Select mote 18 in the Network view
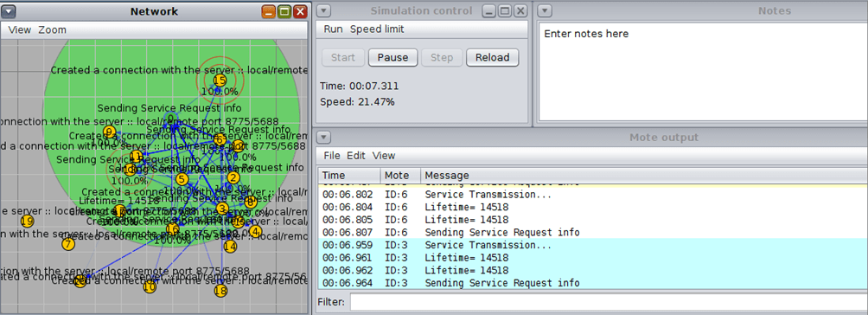The height and width of the screenshot is (315, 868). [220, 290]
